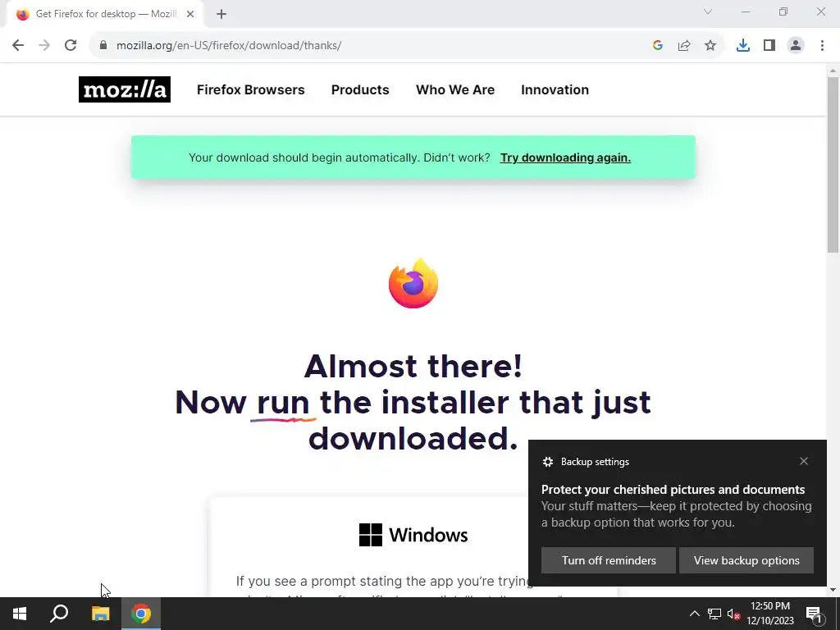This screenshot has width=840, height=630.
Task: Click the Windows logo beside the Windows heading
Action: click(371, 535)
